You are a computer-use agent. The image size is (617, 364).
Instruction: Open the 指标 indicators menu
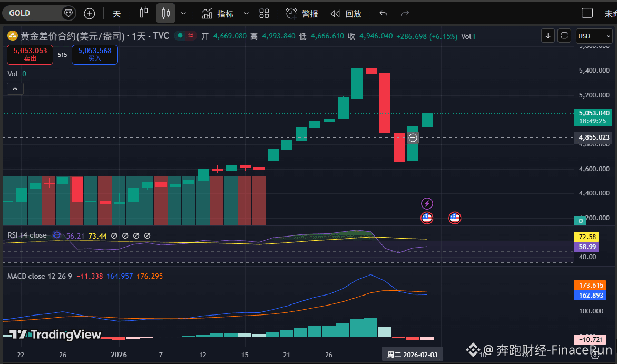(x=223, y=14)
